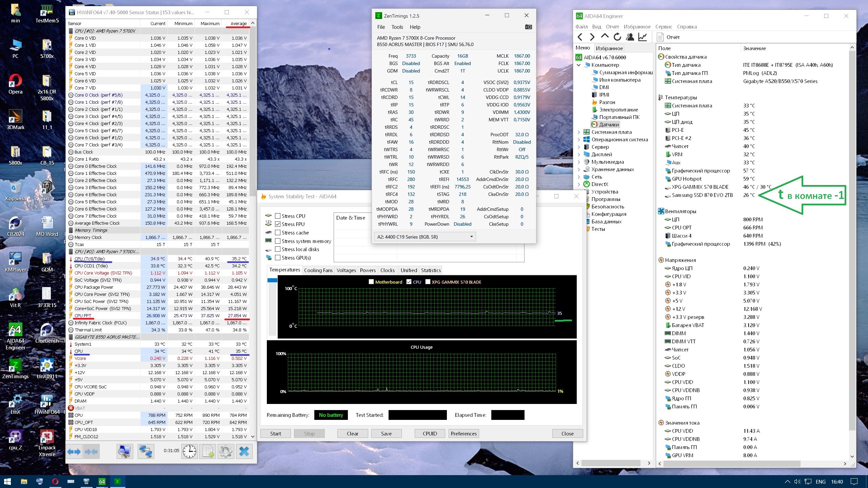Uncheck Stress FPU checkbox
This screenshot has width=868, height=488.
pos(278,224)
